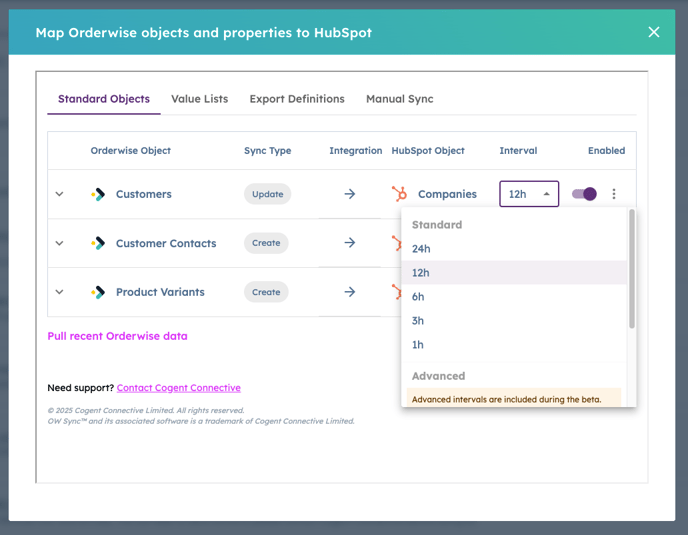Screen dimensions: 688x535
Task: Collapse the 12h interval dropdown
Action: point(529,194)
